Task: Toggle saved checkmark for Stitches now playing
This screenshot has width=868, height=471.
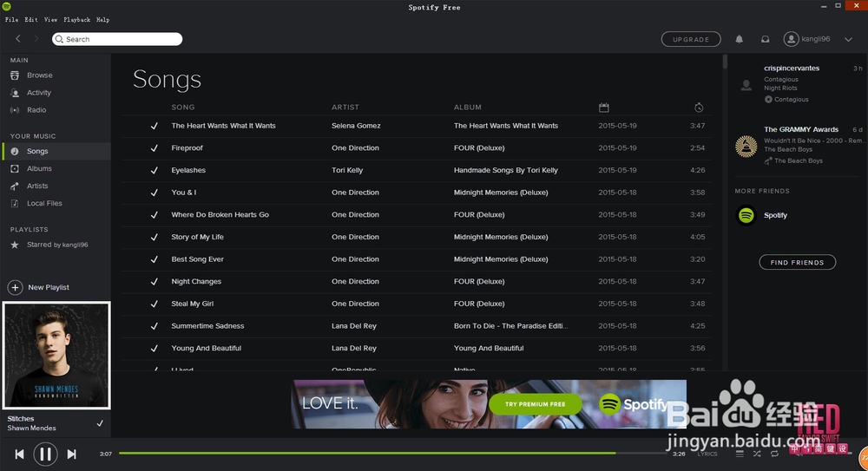Action: click(100, 423)
